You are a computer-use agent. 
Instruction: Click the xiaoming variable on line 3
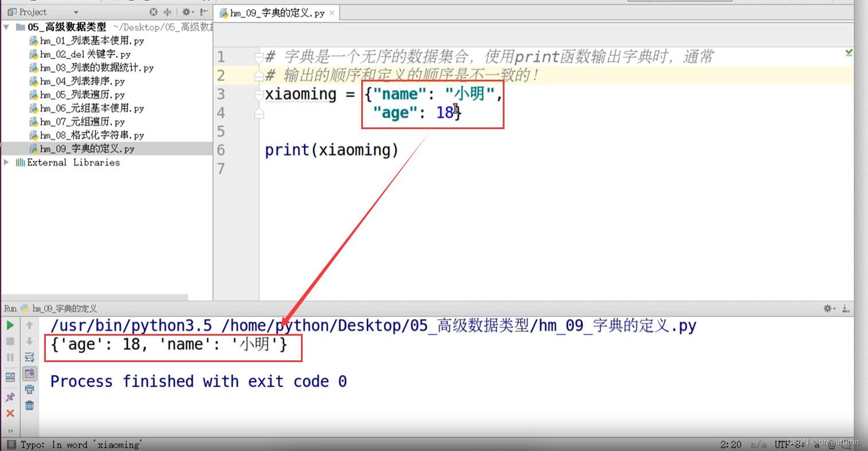(x=300, y=95)
